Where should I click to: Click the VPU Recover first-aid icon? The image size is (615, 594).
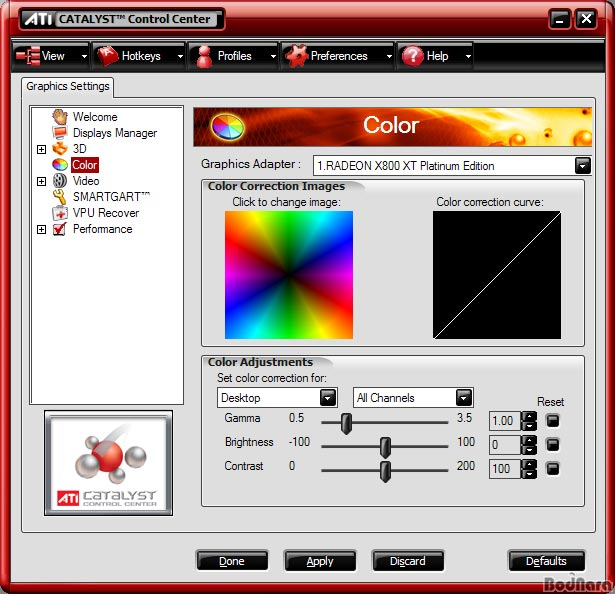point(60,213)
